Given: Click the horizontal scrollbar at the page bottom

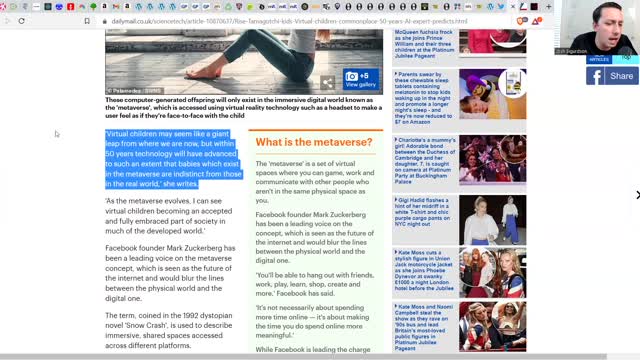Looking at the screenshot, I should click(x=303, y=357).
